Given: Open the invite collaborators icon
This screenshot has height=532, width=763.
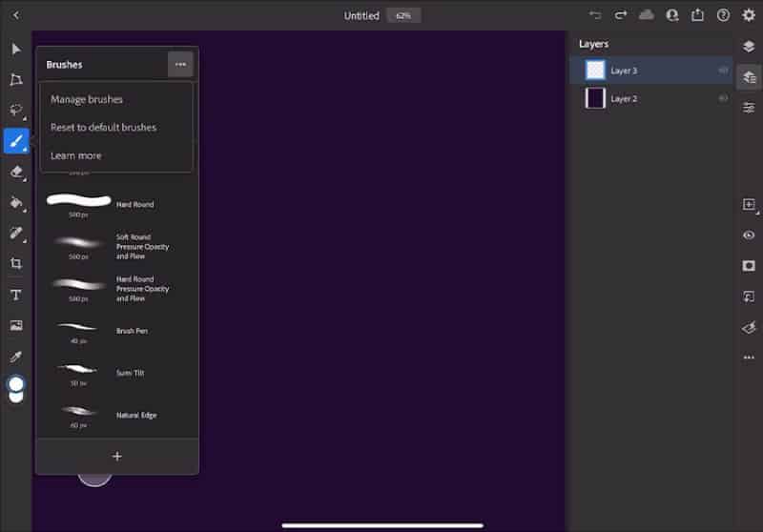Looking at the screenshot, I should coord(672,15).
